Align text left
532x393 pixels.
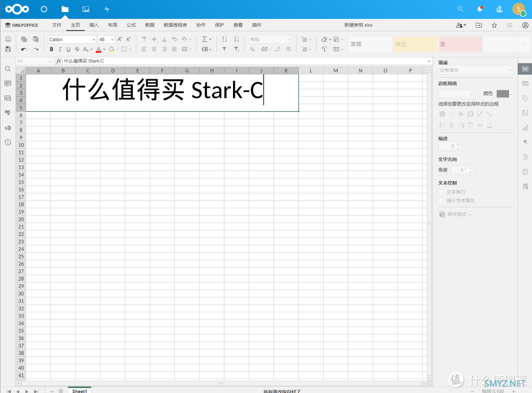[x=144, y=49]
